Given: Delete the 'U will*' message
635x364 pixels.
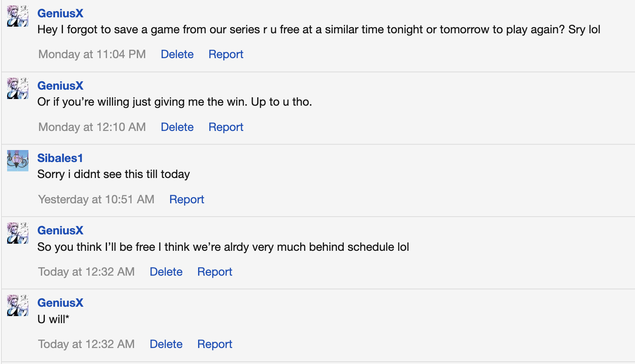Looking at the screenshot, I should tap(166, 344).
